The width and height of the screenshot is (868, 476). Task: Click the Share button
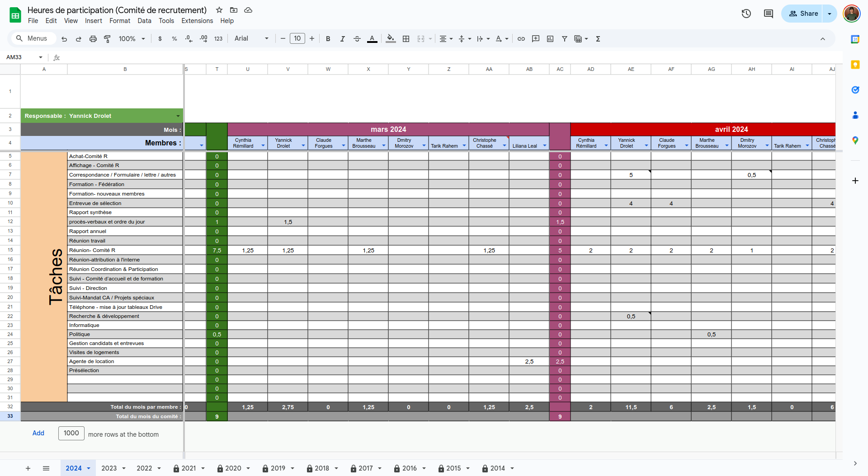pyautogui.click(x=803, y=14)
